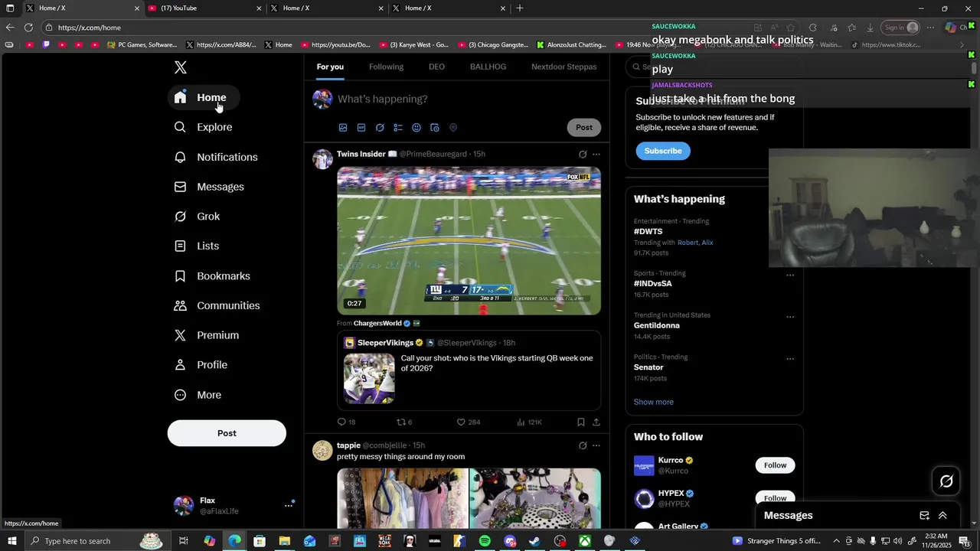
Task: Play the Chargers football video
Action: click(469, 241)
